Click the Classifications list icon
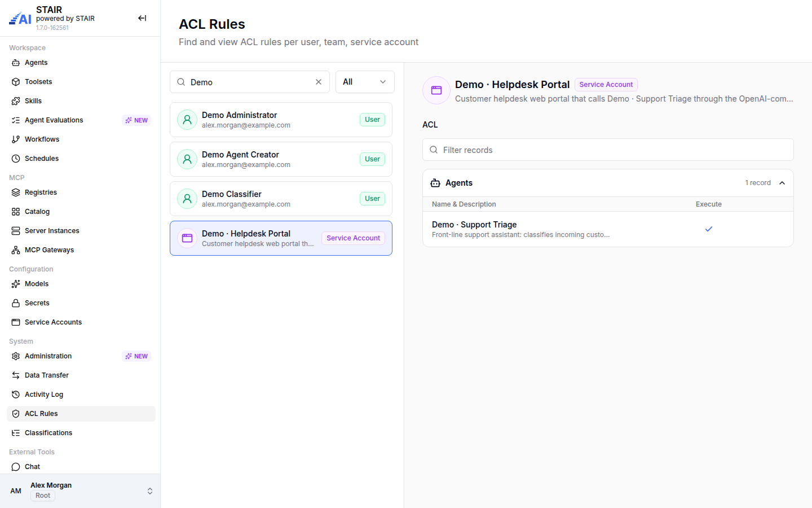The image size is (812, 508). click(16, 433)
